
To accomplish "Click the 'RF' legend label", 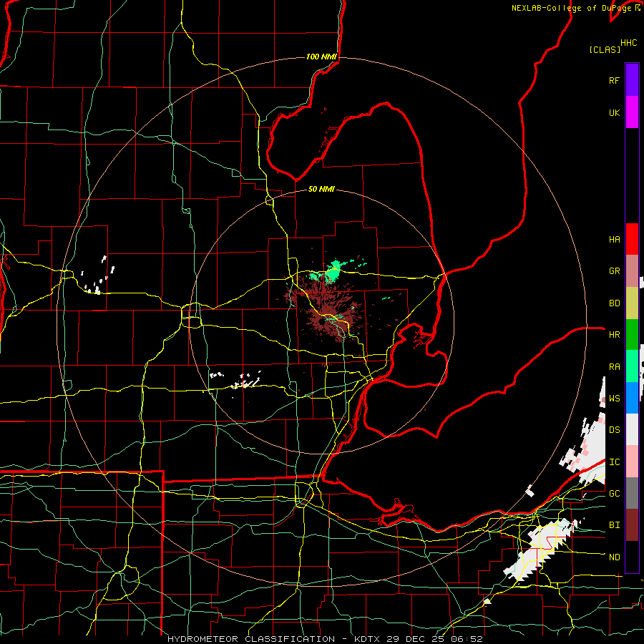I will (x=614, y=80).
